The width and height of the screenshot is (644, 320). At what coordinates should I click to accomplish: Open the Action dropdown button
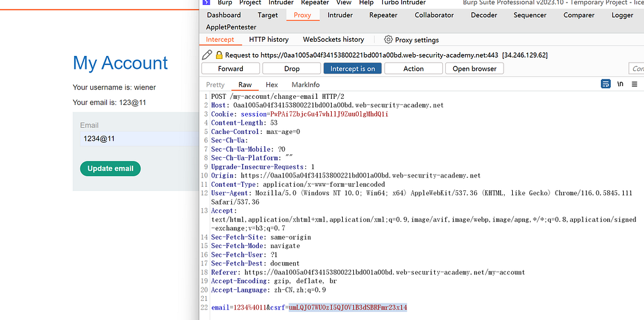(413, 69)
